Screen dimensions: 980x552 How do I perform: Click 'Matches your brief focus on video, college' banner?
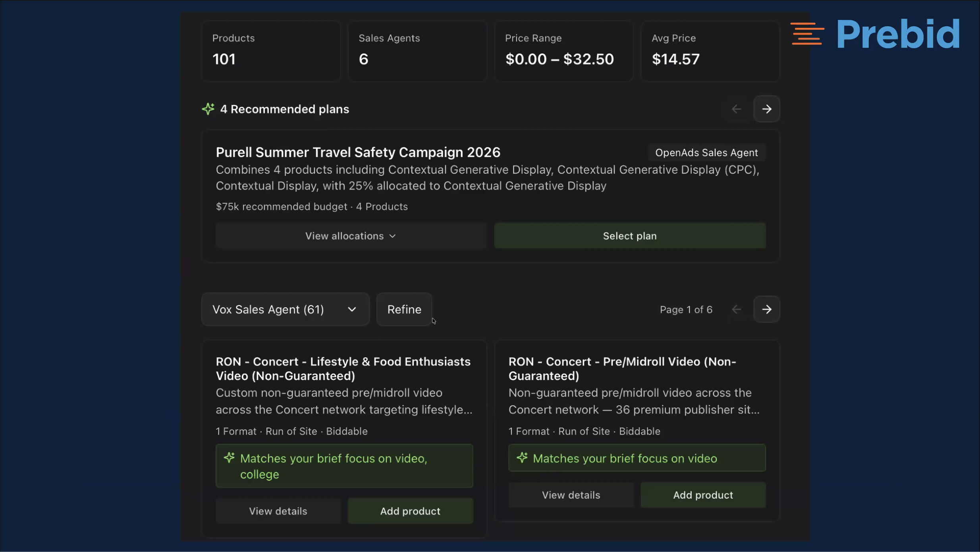coord(344,466)
